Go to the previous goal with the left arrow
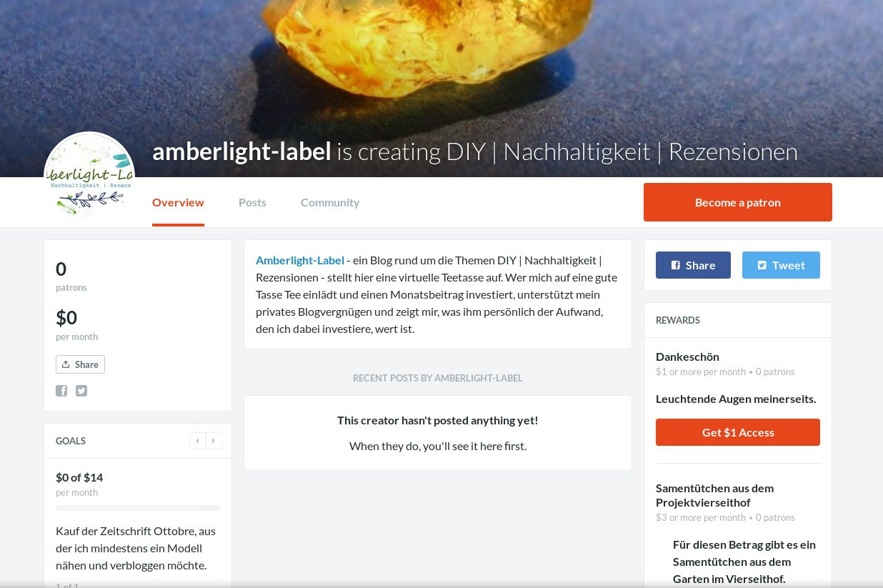Viewport: 883px width, 588px height. click(x=198, y=441)
